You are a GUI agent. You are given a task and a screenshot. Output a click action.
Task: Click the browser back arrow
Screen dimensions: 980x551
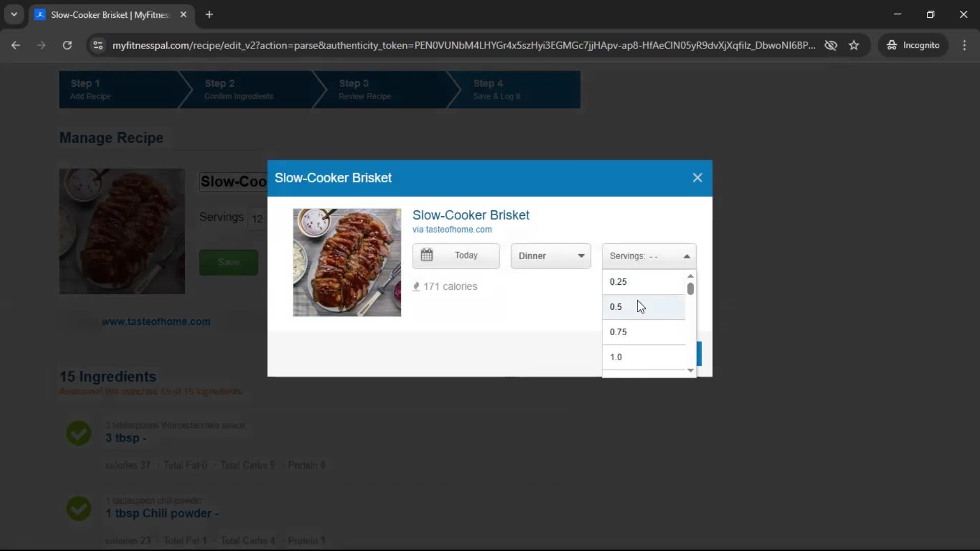16,45
